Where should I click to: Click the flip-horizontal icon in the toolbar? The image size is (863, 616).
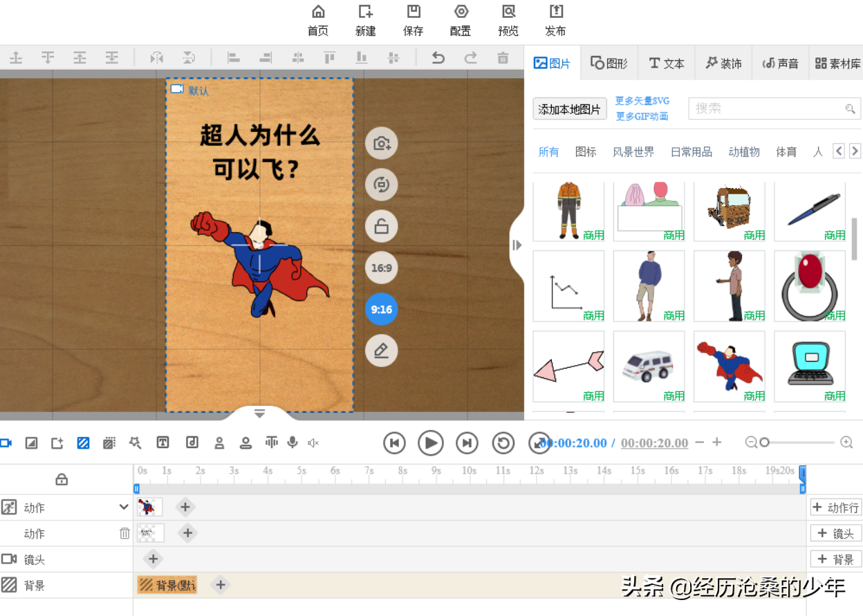coord(156,58)
